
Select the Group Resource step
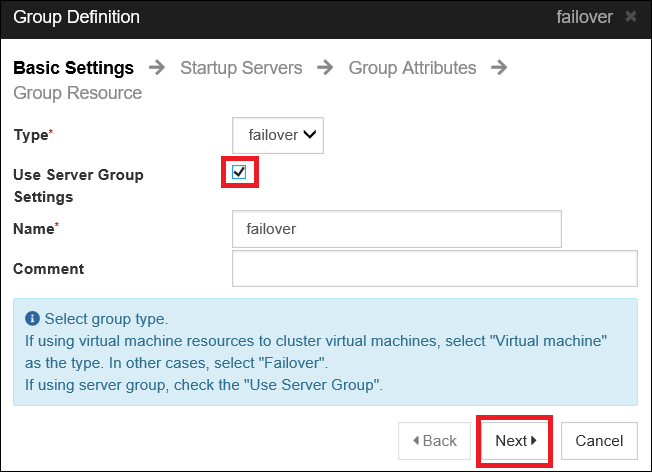click(x=78, y=93)
